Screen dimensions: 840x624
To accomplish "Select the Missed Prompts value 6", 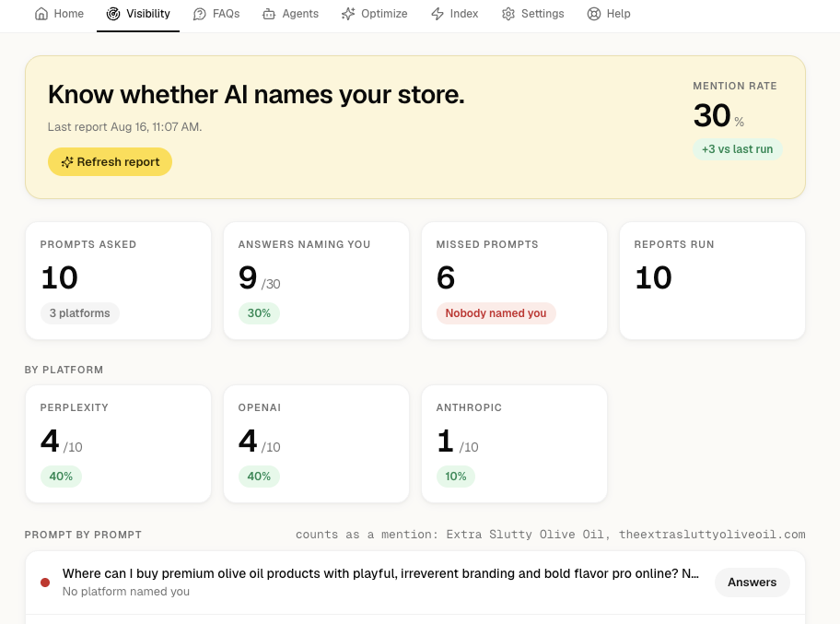I will [x=446, y=277].
